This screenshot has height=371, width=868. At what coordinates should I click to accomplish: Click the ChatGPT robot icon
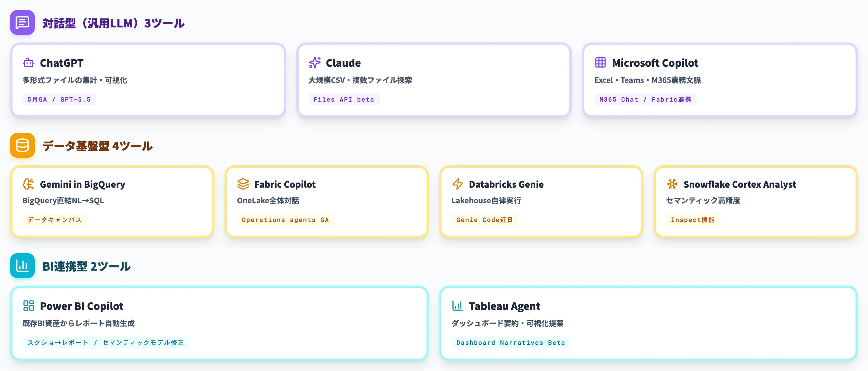point(29,63)
